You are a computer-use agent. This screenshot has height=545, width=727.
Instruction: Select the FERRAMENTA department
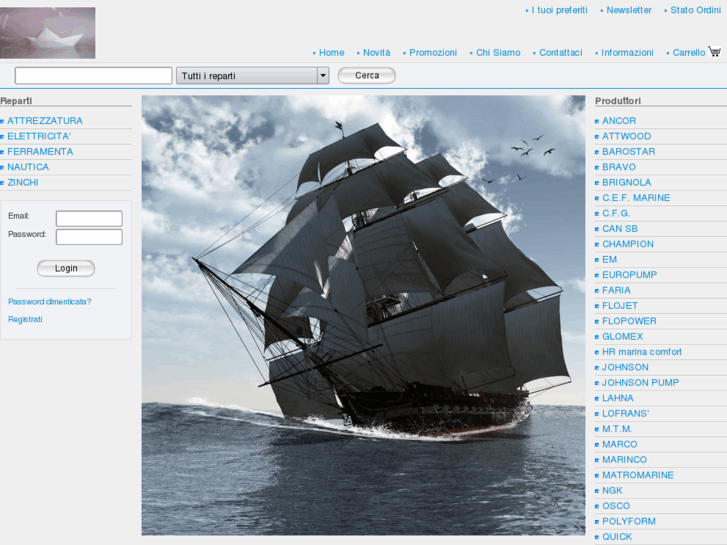coord(40,151)
